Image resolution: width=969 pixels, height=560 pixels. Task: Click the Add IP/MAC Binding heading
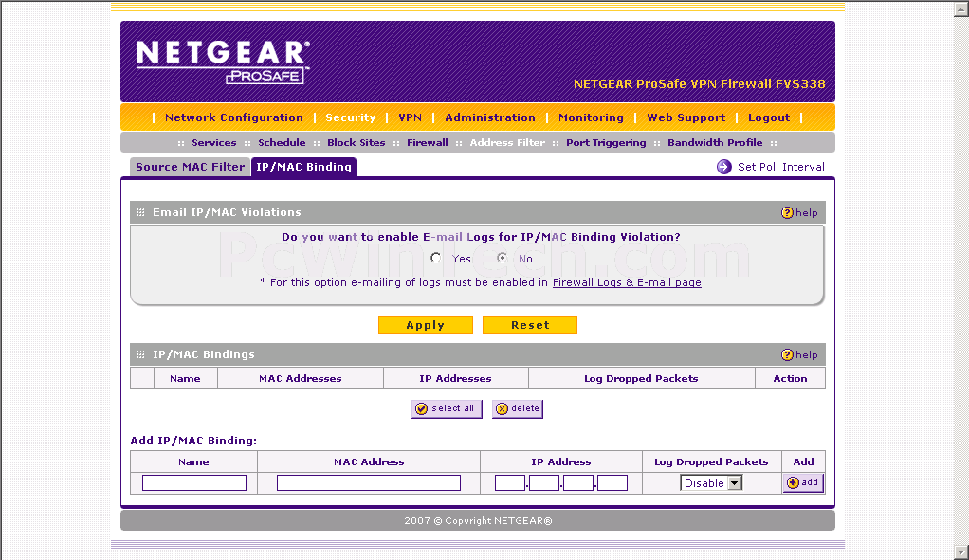(193, 441)
